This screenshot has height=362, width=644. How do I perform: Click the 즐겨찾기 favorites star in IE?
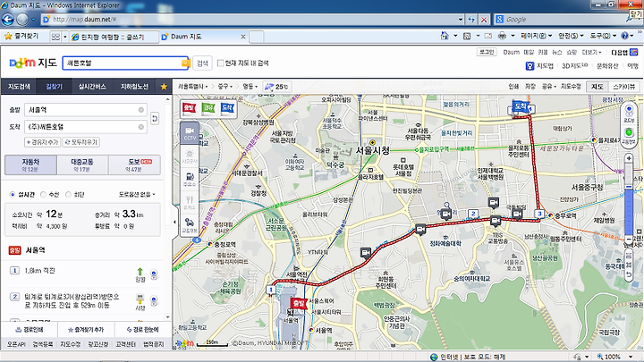point(8,36)
